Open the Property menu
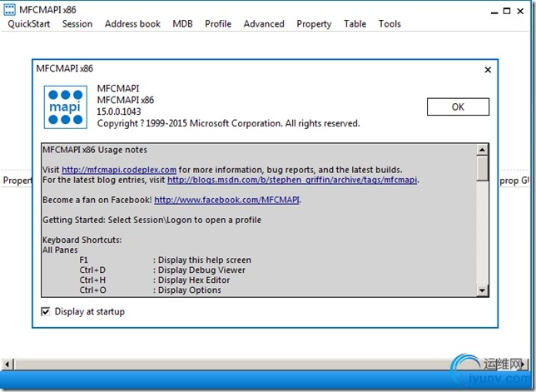 click(x=314, y=24)
